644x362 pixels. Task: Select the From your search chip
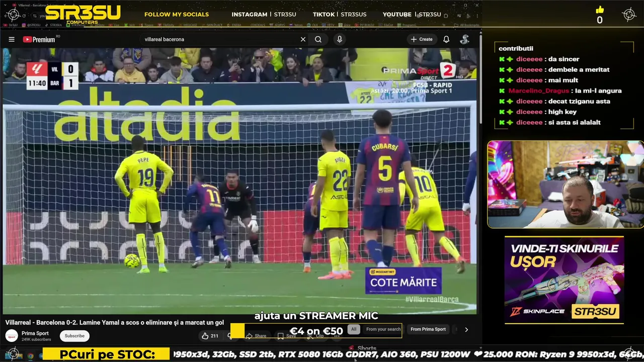pos(383,329)
